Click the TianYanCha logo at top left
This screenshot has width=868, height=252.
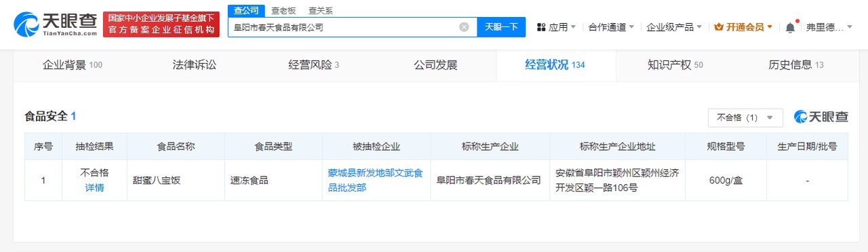55,25
